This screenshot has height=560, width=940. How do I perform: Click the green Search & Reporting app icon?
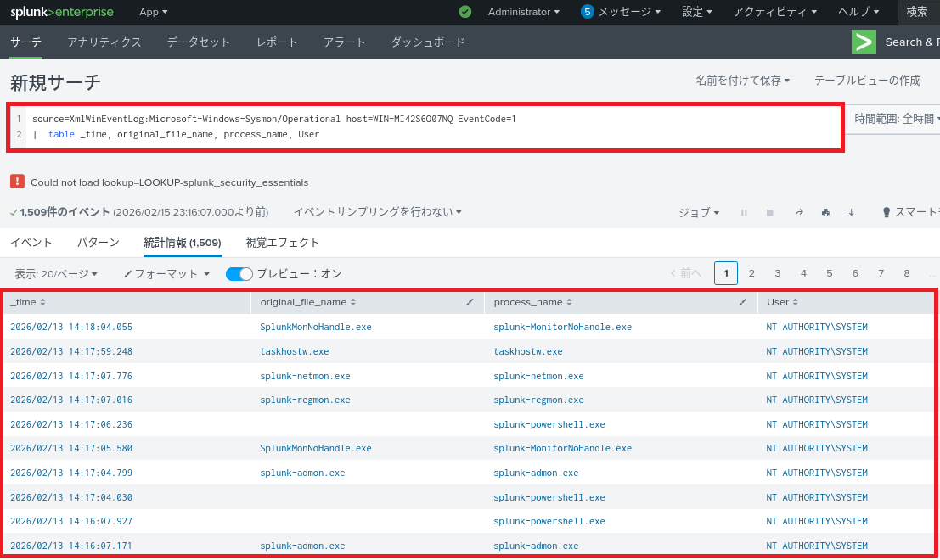pos(864,42)
